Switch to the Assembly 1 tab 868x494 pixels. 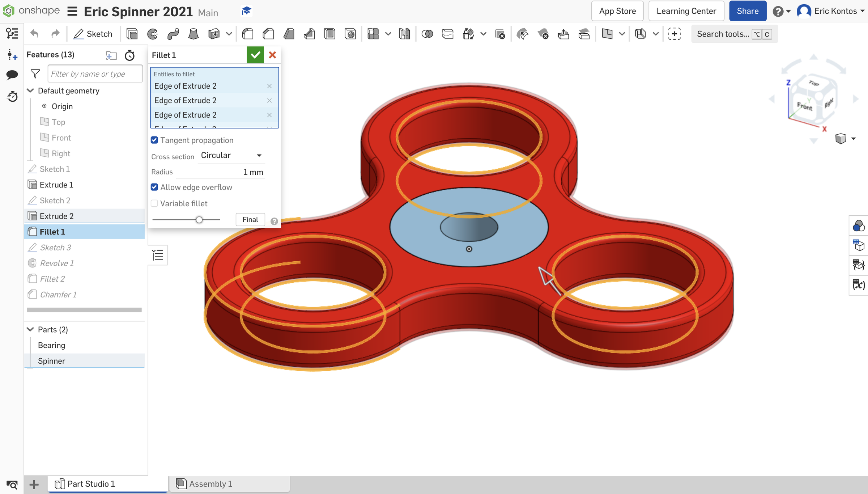pyautogui.click(x=210, y=484)
